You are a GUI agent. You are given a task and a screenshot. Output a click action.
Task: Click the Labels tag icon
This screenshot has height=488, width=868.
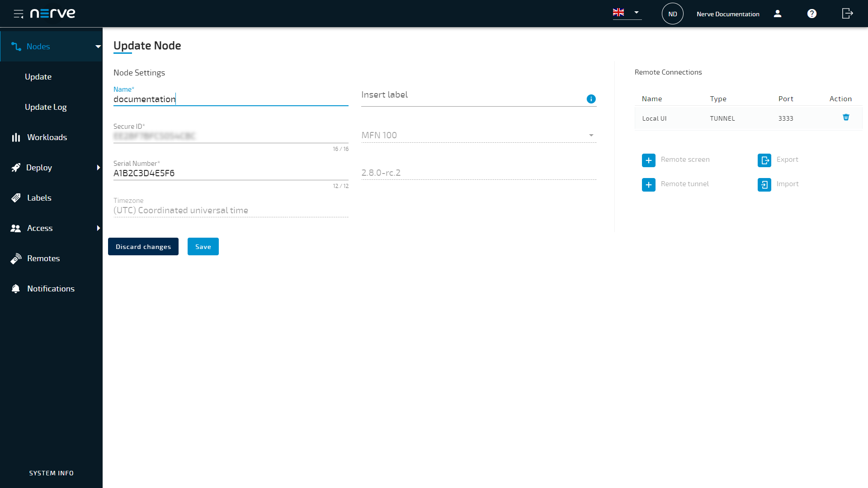pyautogui.click(x=15, y=197)
